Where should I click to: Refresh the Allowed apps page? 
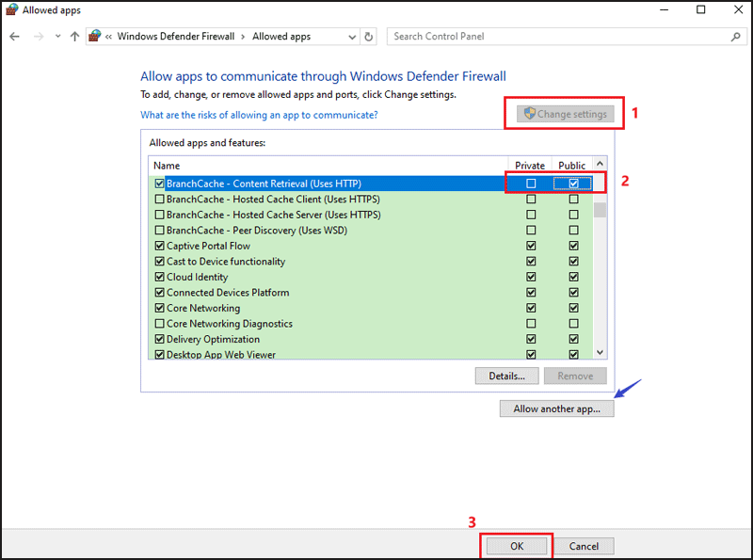pos(368,37)
